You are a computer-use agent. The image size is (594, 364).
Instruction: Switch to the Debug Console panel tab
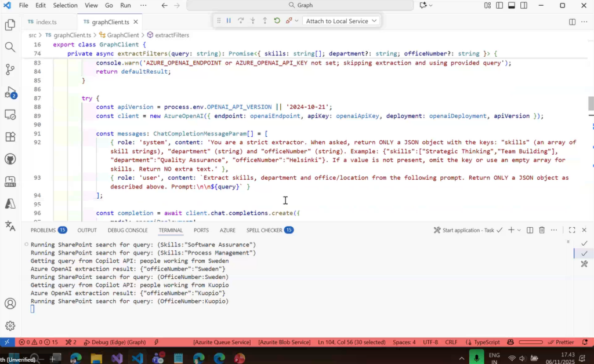[x=128, y=230]
